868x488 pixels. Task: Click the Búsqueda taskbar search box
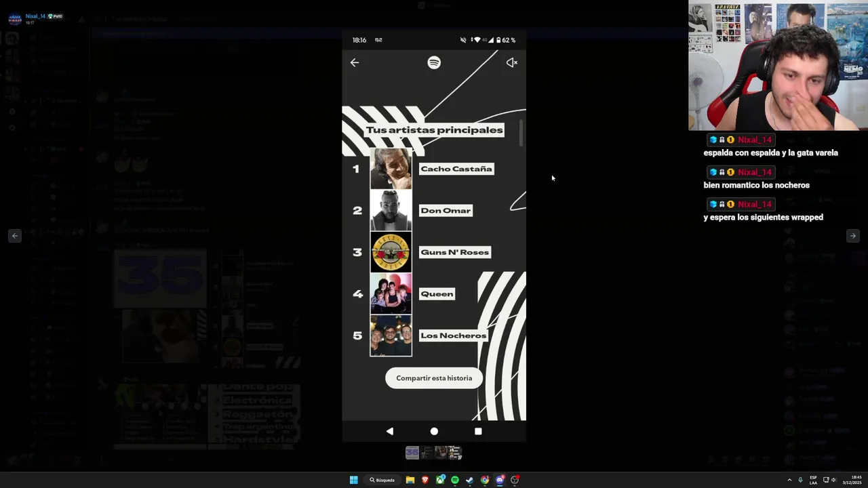[x=382, y=480]
